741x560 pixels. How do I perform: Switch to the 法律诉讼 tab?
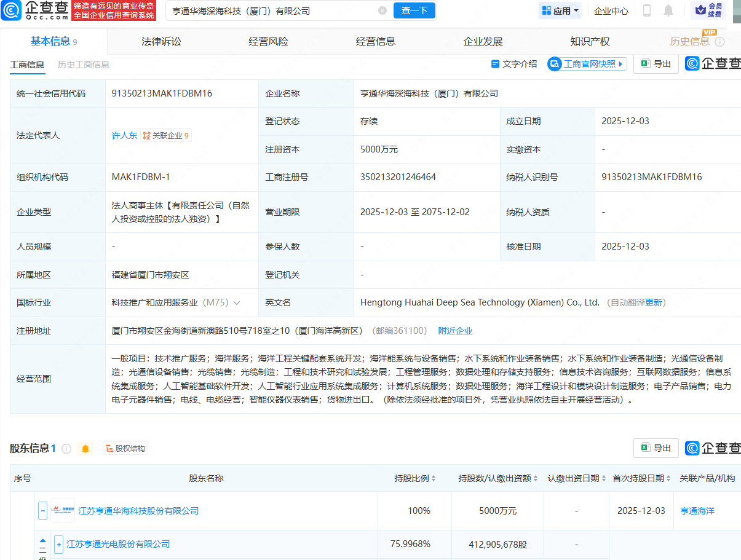[x=161, y=42]
